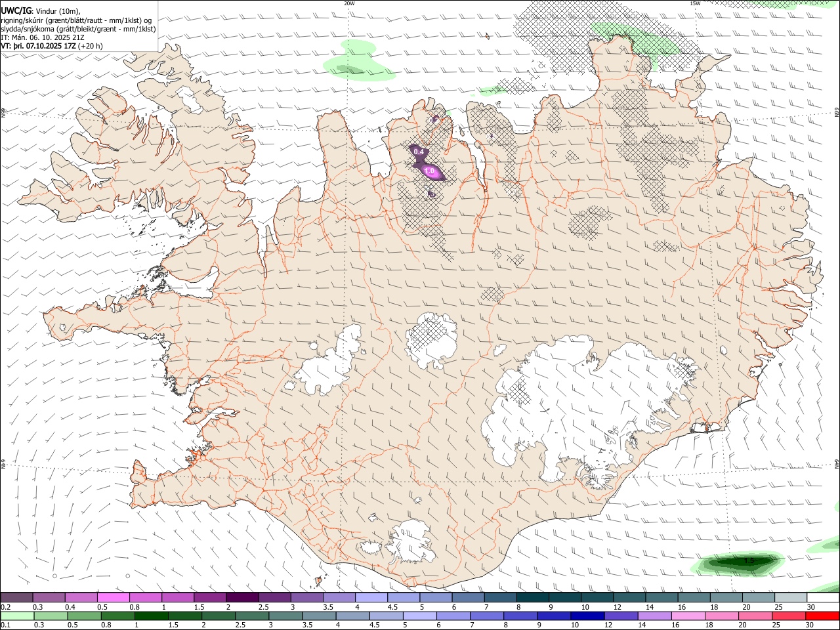
Task: Click the light pink swatch labelled 16, lower legend
Action: coord(687,616)
